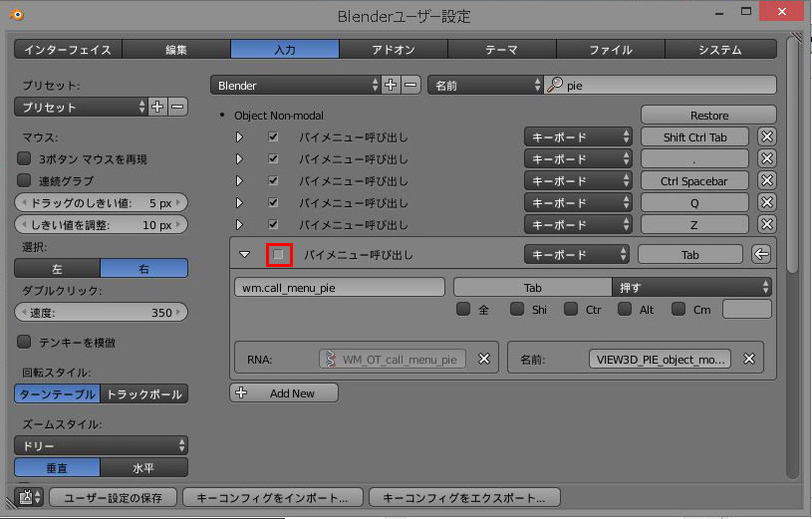812x519 pixels.
Task: Click the pie search input field
Action: 661,85
